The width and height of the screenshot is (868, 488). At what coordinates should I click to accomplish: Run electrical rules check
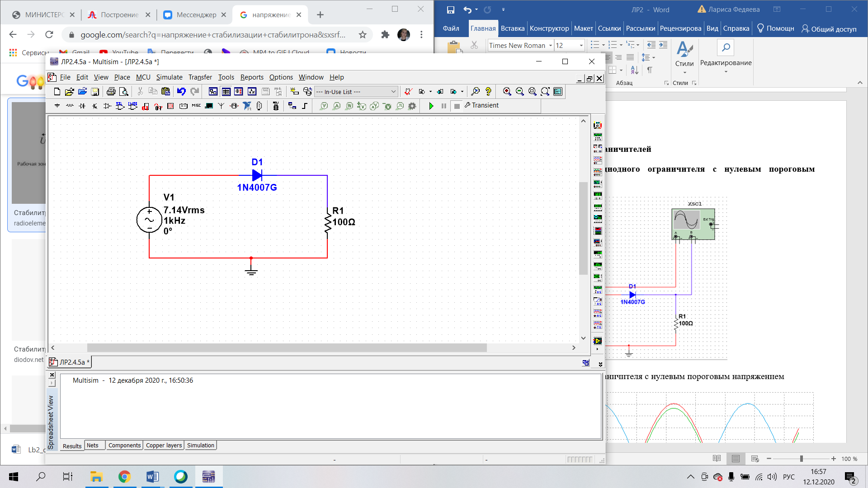tap(408, 92)
